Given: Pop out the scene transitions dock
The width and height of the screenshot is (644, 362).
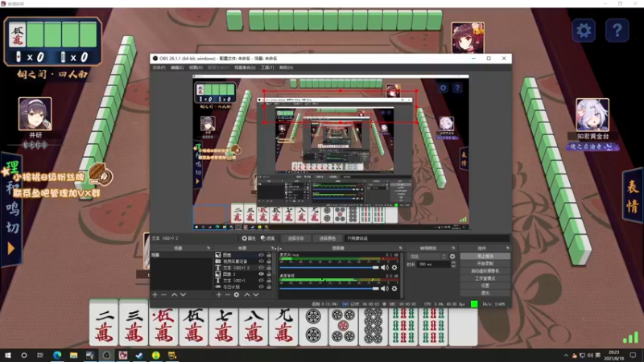Looking at the screenshot, I should click(x=453, y=249).
